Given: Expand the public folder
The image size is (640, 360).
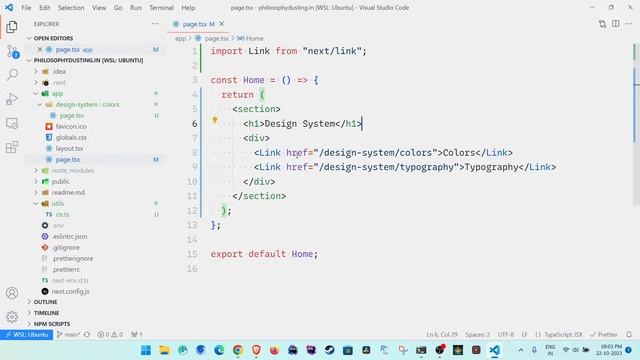Looking at the screenshot, I should [x=60, y=181].
